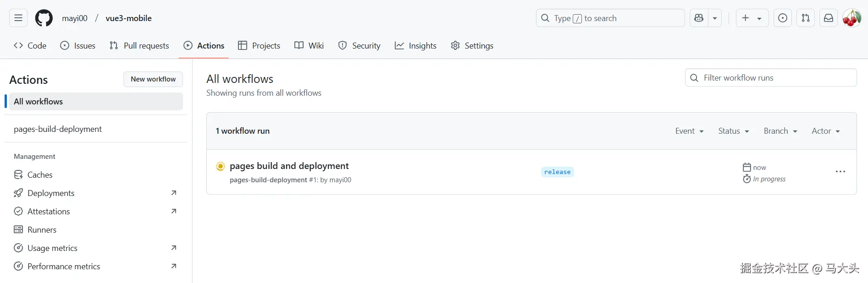The image size is (868, 283).
Task: Switch to the Insights tab
Action: point(415,45)
